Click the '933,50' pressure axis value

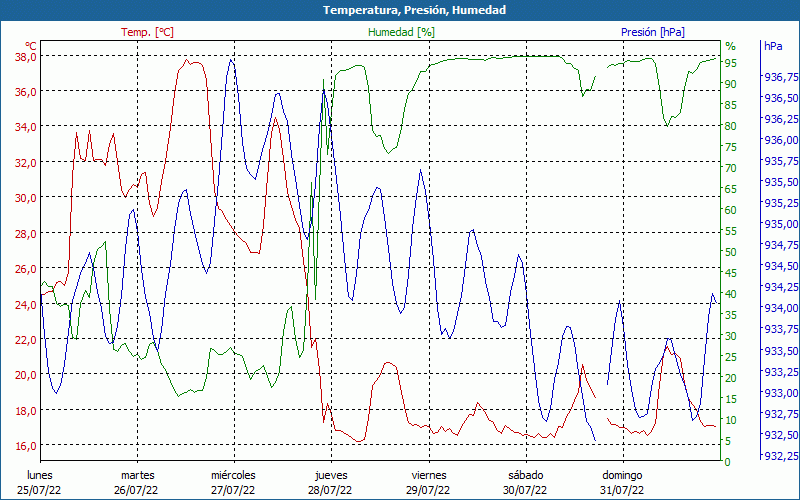coord(781,351)
